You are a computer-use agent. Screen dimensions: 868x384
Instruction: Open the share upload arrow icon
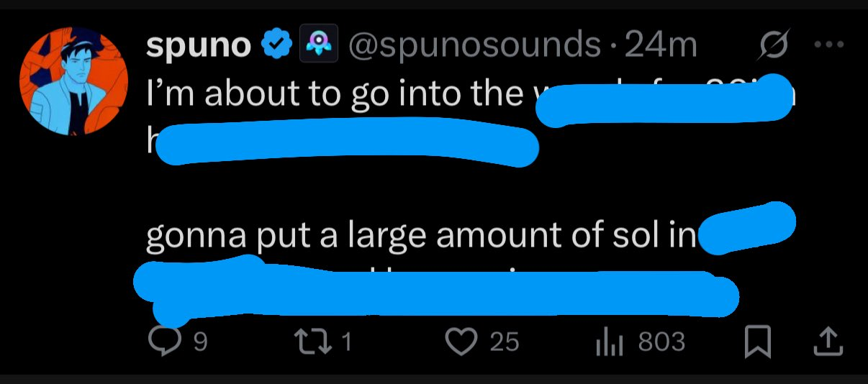(x=827, y=342)
